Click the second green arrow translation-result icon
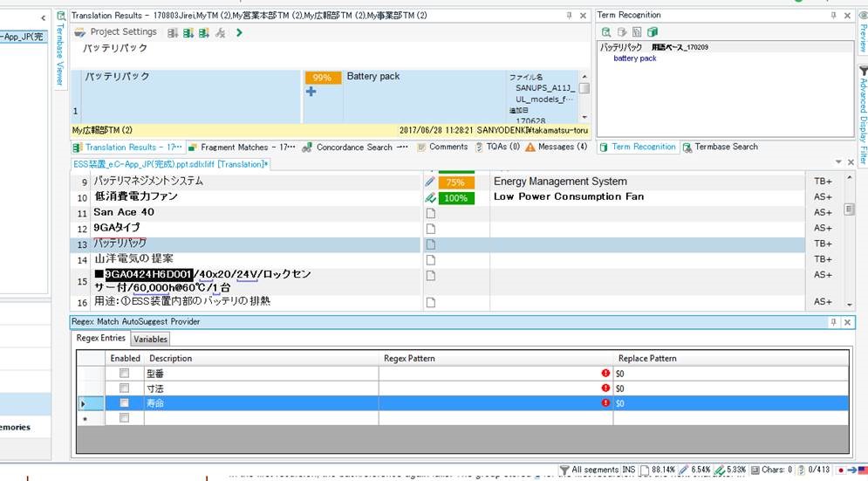The height and width of the screenshot is (481, 868). click(188, 32)
